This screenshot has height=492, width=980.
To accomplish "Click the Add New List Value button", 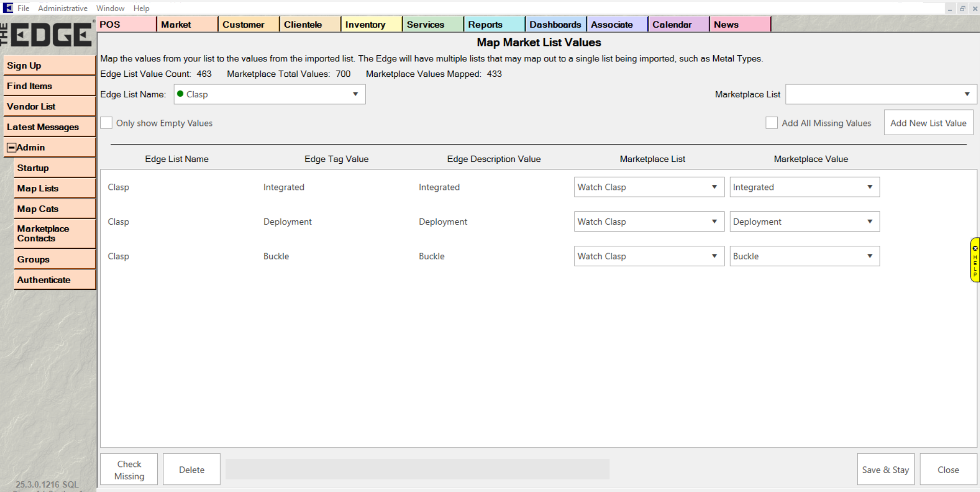I will 928,123.
